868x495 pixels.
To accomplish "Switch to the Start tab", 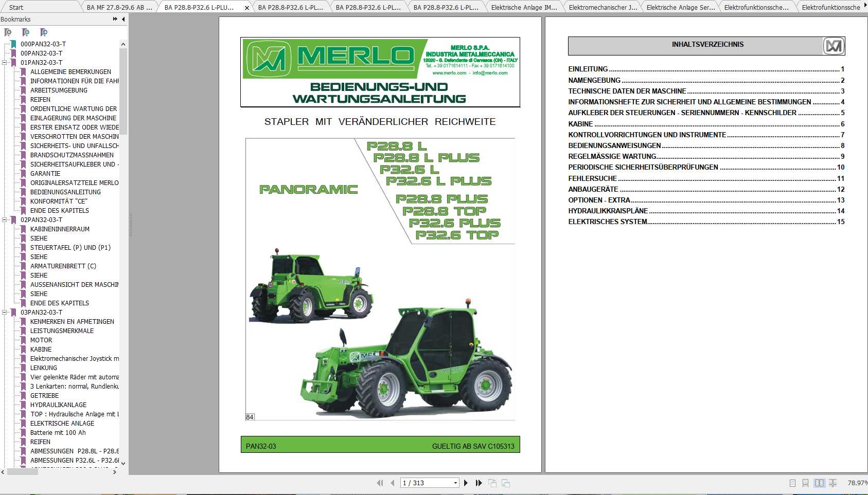I will [x=16, y=7].
